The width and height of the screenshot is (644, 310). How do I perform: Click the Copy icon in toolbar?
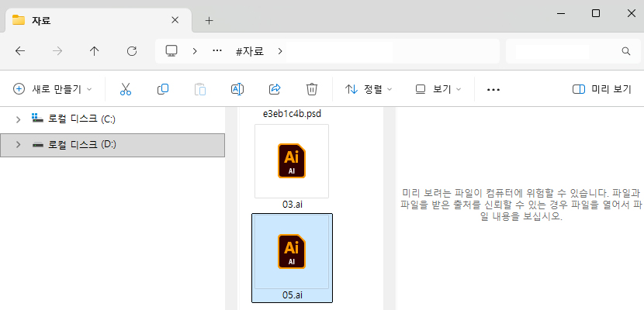tap(163, 89)
